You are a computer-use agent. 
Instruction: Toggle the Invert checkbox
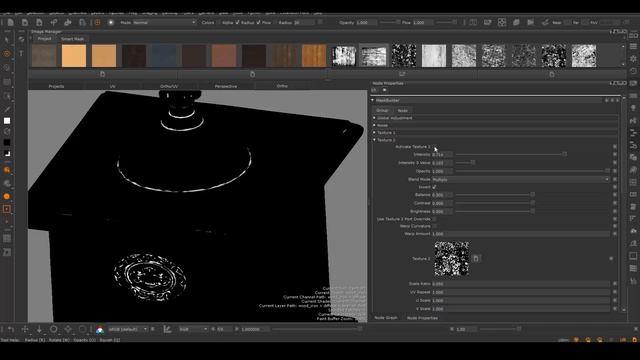click(x=434, y=187)
